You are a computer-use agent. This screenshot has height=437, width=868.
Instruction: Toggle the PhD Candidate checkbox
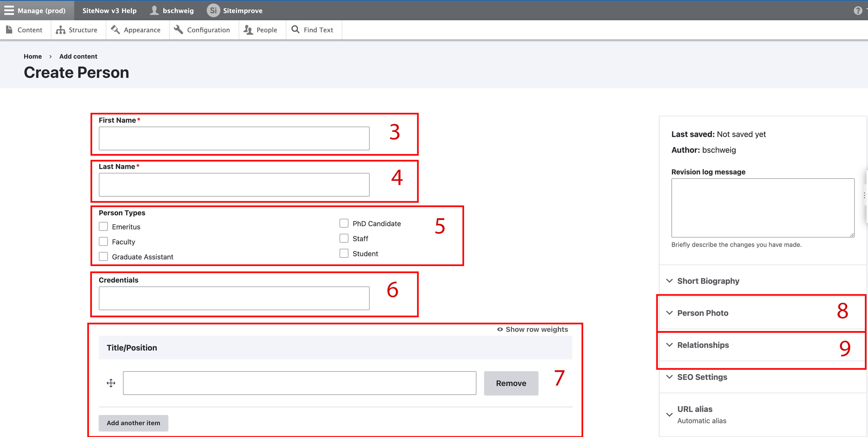pyautogui.click(x=344, y=223)
